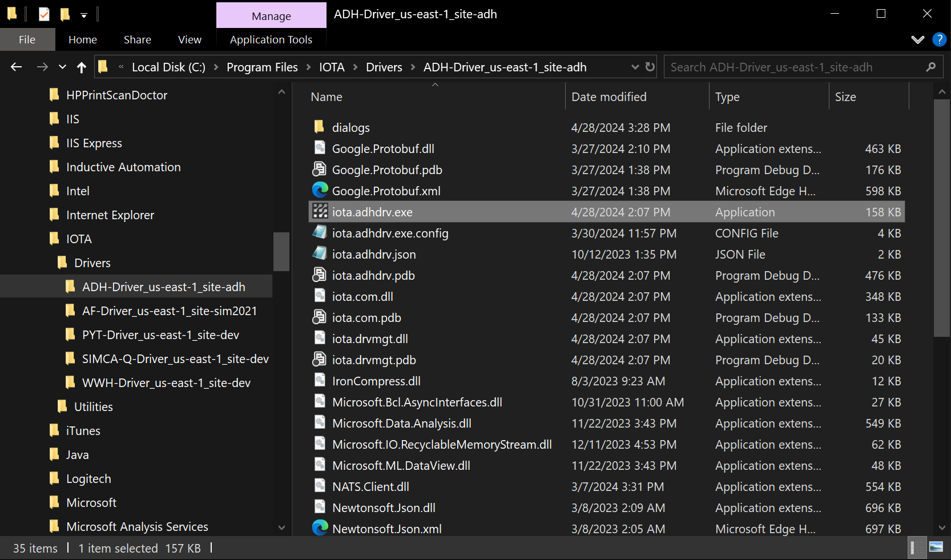The width and height of the screenshot is (951, 560).
Task: Switch to the Share ribbon tab
Action: (138, 39)
